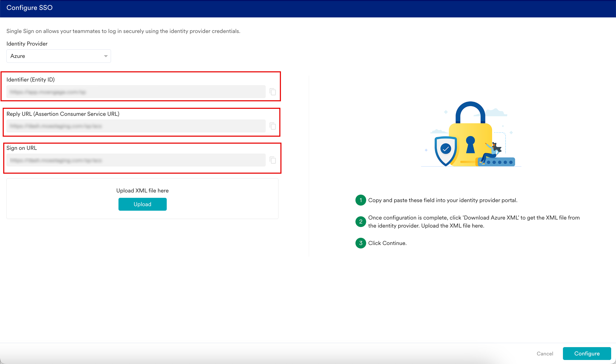Click the Identity Provider label
616x364 pixels.
click(27, 44)
